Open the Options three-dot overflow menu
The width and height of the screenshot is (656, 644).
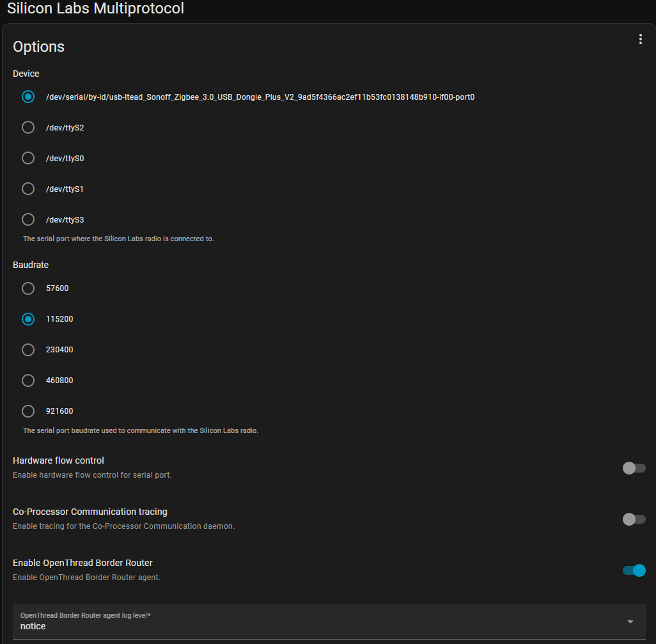click(x=640, y=39)
